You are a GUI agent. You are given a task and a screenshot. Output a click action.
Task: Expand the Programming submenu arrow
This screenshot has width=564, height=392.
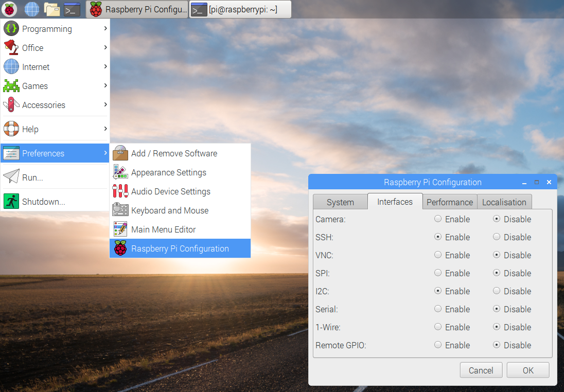click(x=105, y=28)
